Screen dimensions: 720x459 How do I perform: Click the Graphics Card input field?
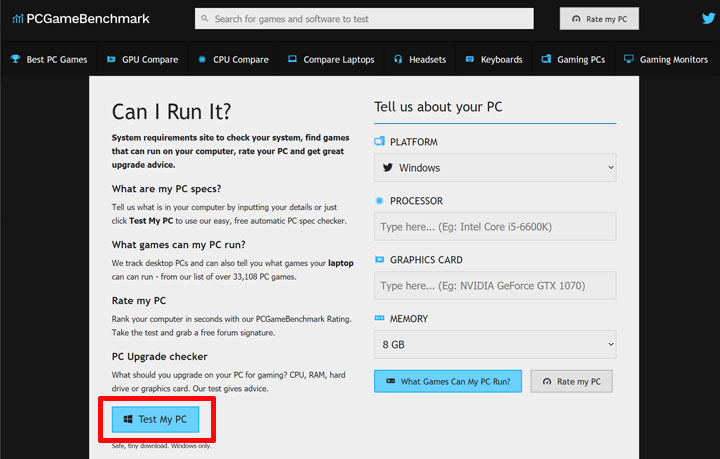(495, 286)
